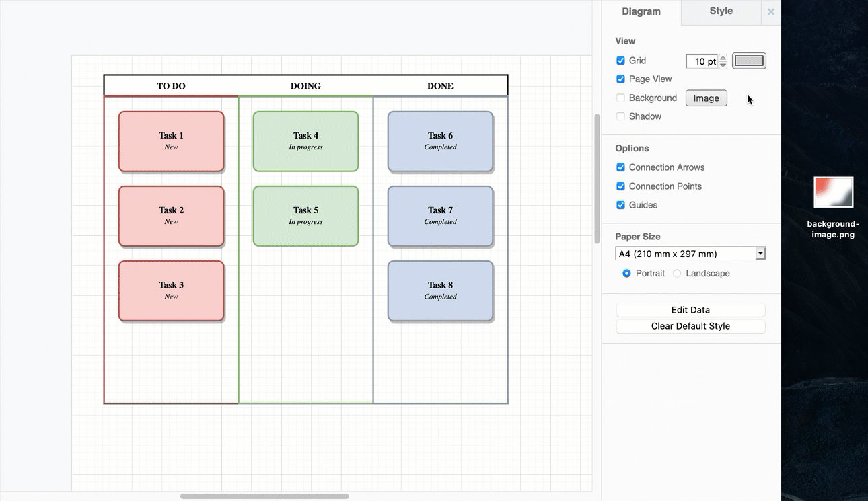Increase grid size using the up stepper arrow

pyautogui.click(x=723, y=57)
